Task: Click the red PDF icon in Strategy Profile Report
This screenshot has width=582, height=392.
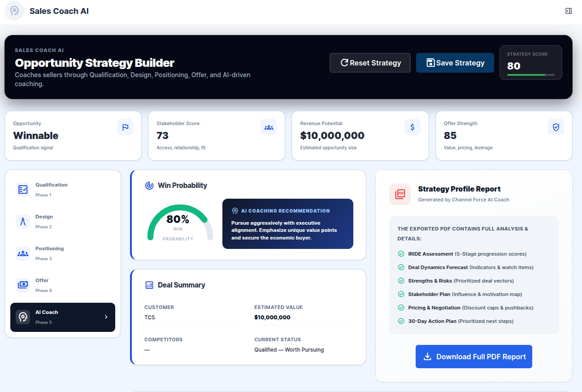Action: (x=400, y=194)
